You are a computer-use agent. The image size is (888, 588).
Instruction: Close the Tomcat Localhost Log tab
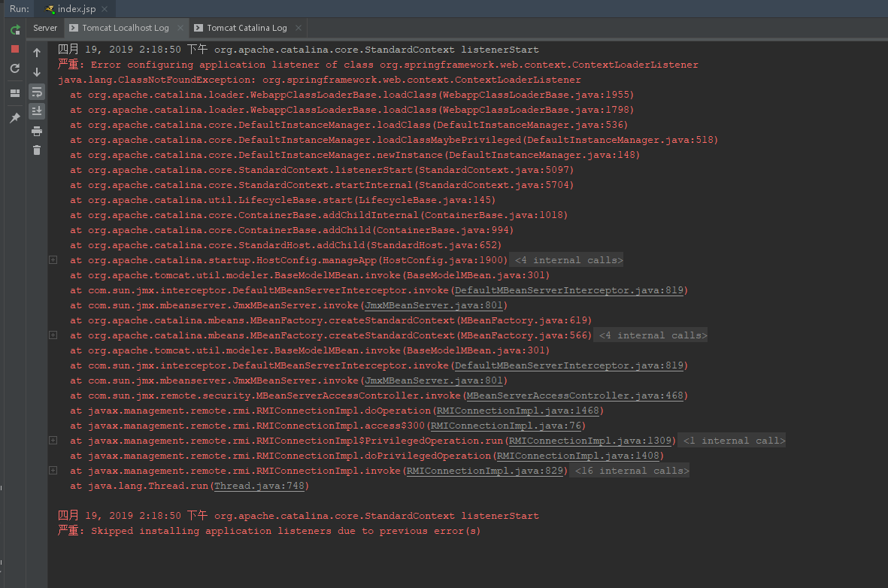coord(180,28)
